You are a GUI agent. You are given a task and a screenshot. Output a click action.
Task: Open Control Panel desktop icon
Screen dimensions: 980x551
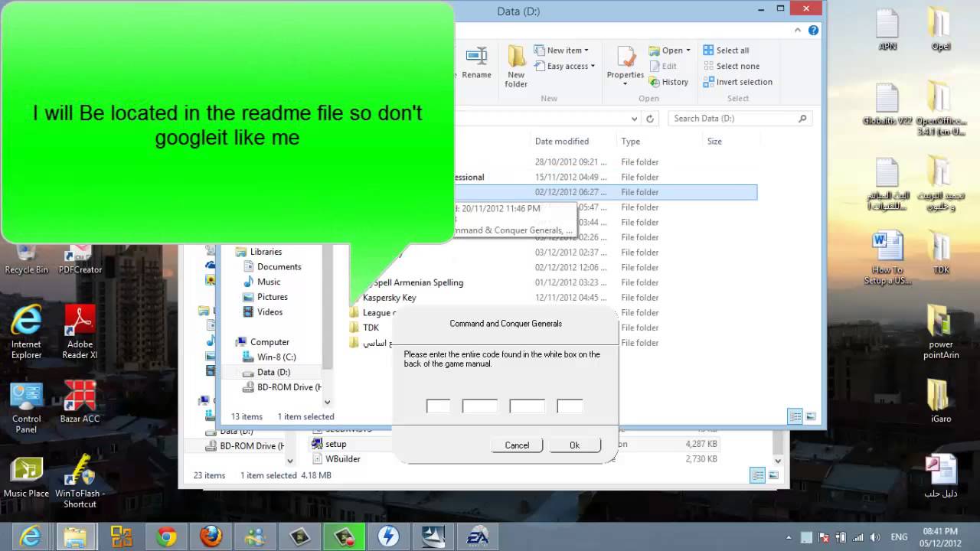pos(26,407)
